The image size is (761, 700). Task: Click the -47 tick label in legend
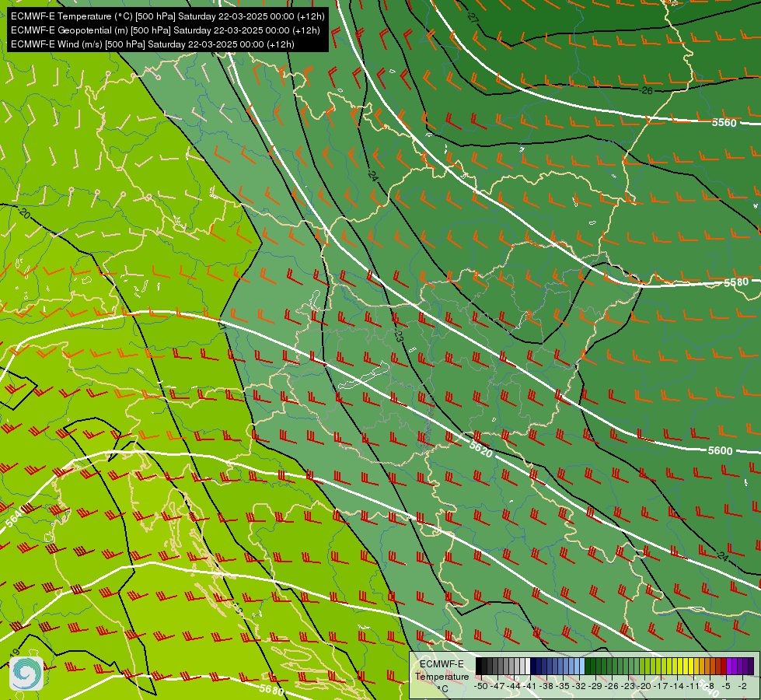pos(497,686)
